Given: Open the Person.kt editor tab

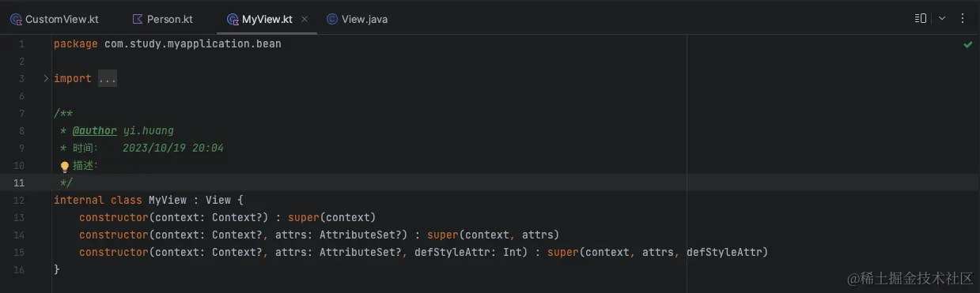Looking at the screenshot, I should coord(162,19).
